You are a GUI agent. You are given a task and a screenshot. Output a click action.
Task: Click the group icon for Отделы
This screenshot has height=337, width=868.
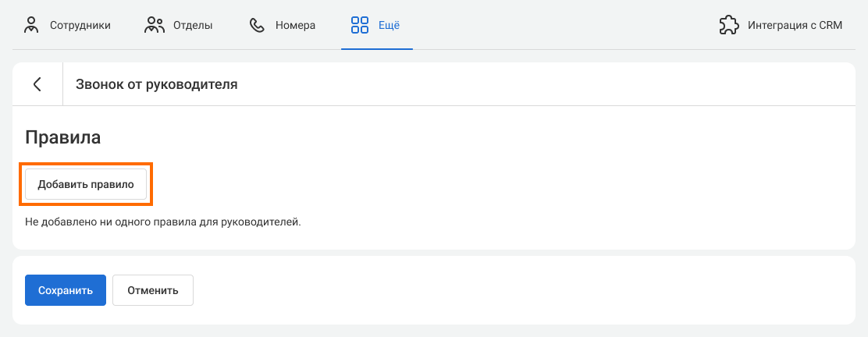pos(155,25)
